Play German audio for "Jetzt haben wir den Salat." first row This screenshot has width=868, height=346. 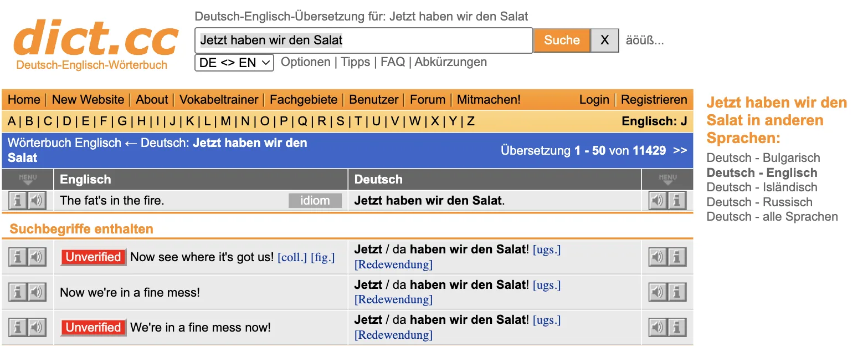658,201
